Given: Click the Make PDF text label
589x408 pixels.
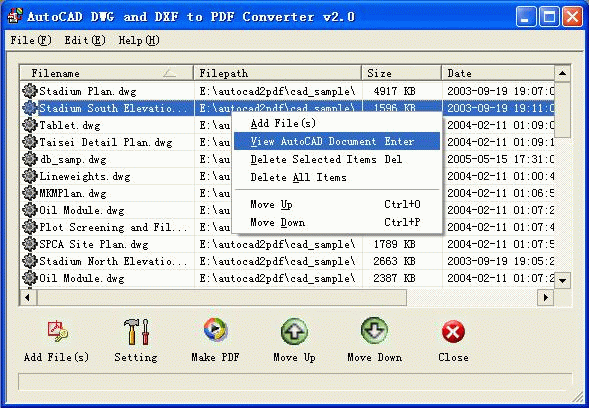Looking at the screenshot, I should (x=215, y=357).
